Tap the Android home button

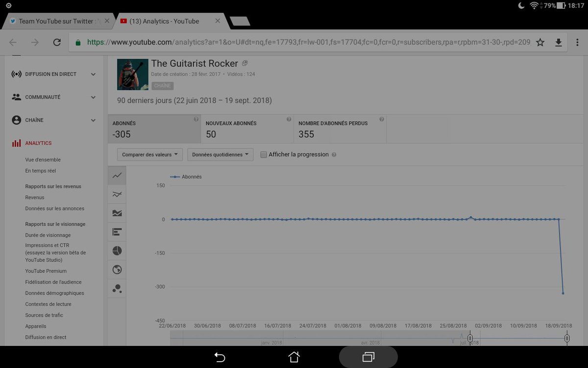(x=294, y=357)
